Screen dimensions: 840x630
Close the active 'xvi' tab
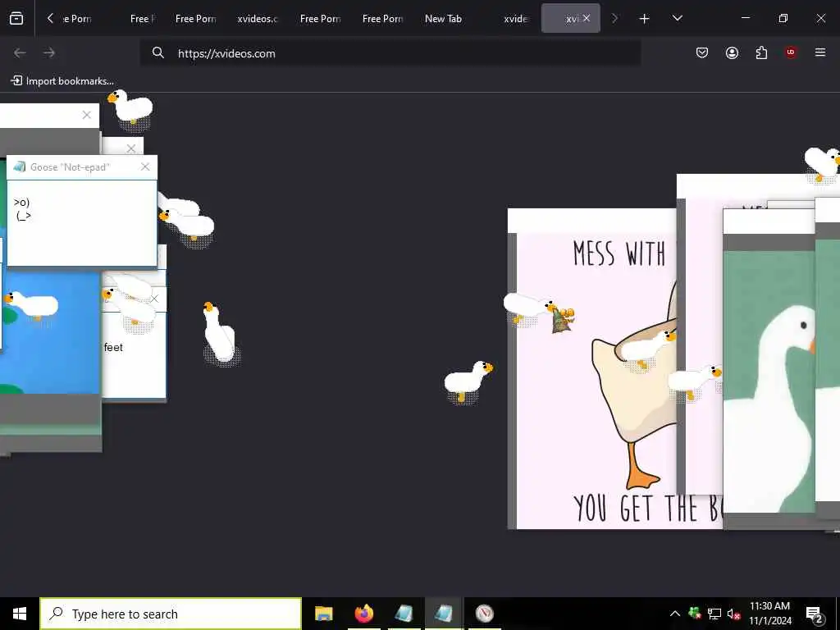click(587, 18)
